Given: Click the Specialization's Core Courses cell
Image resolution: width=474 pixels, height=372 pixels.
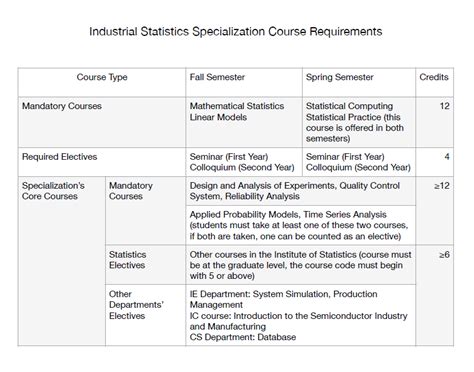Looking at the screenshot, I should [62, 261].
